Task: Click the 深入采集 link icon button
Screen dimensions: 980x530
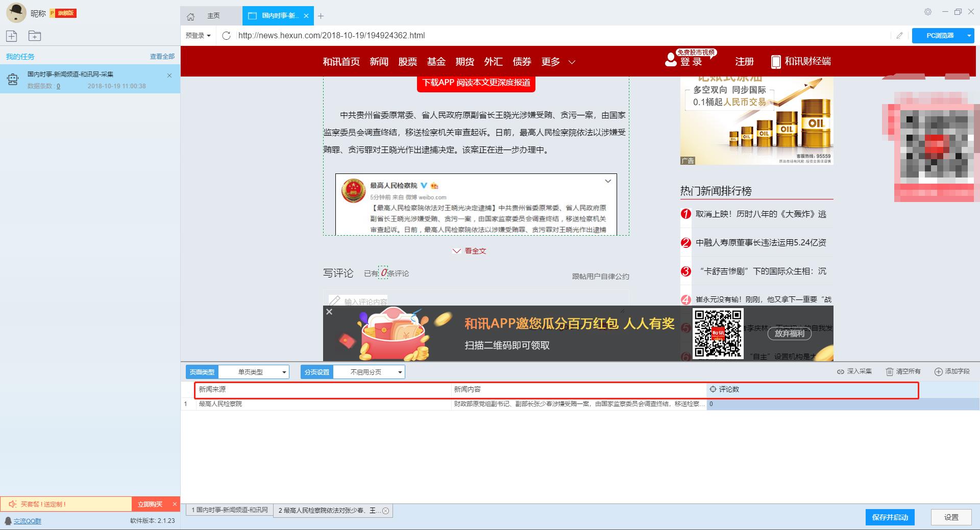Action: click(x=854, y=371)
